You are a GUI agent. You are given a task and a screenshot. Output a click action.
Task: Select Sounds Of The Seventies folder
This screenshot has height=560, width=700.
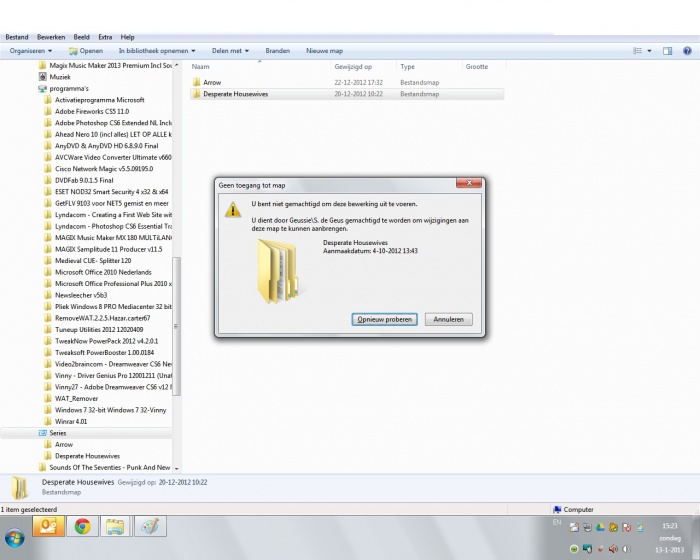(109, 468)
